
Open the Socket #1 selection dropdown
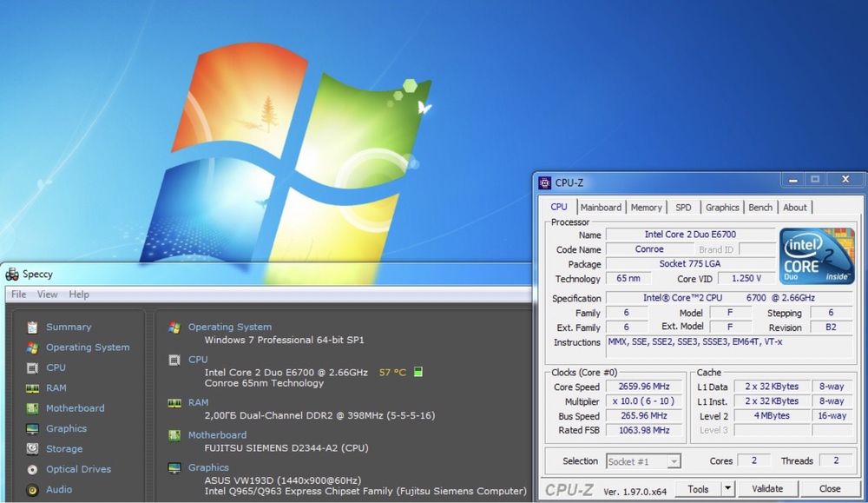(643, 461)
